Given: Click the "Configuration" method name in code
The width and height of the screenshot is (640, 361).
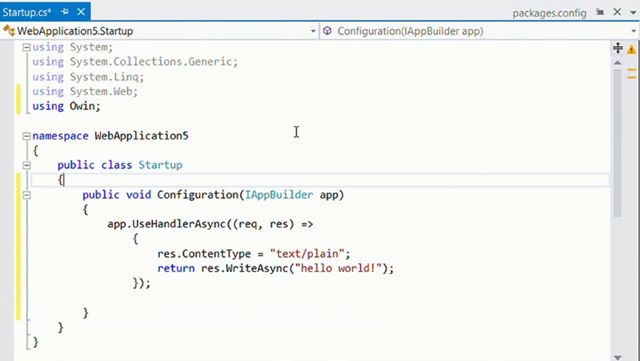Looking at the screenshot, I should click(198, 195).
